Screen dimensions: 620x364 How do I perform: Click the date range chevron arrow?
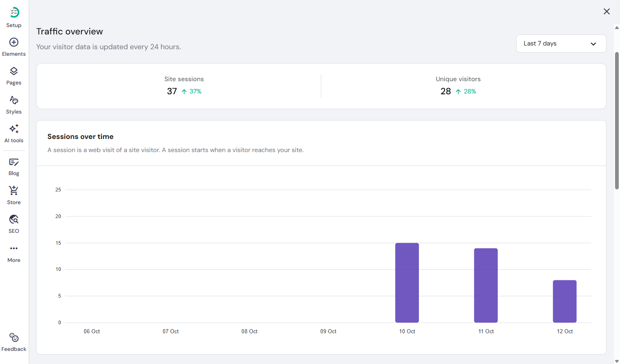[593, 44]
